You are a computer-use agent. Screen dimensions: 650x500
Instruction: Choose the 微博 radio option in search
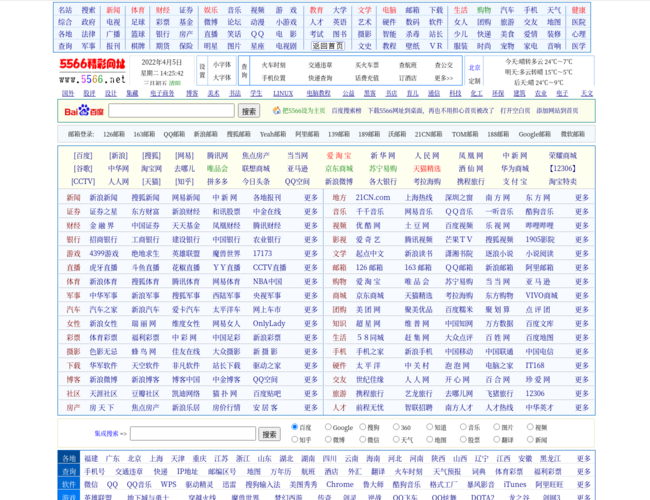coord(327,439)
